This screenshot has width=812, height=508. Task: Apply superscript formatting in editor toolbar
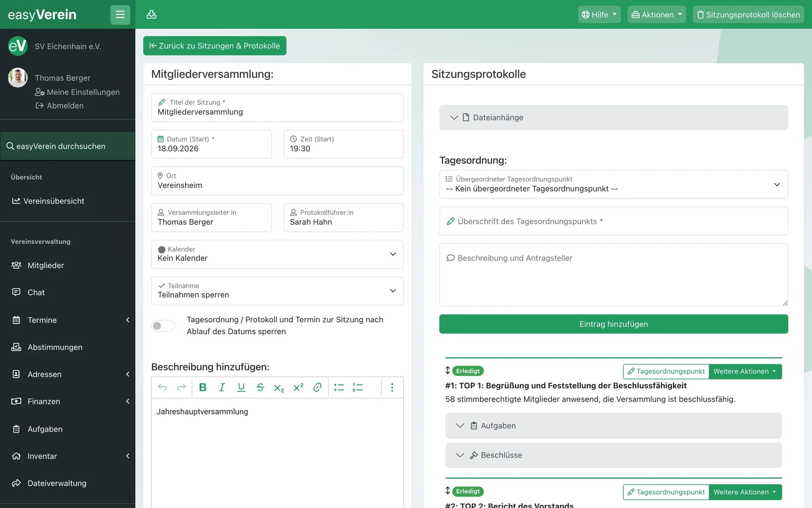click(298, 387)
